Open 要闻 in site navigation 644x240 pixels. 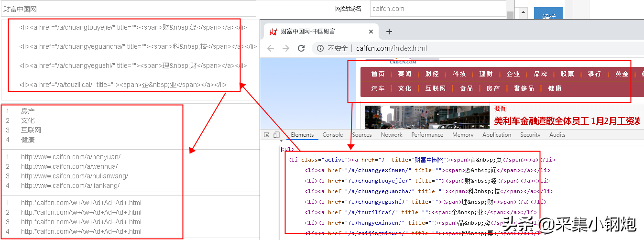pos(404,74)
